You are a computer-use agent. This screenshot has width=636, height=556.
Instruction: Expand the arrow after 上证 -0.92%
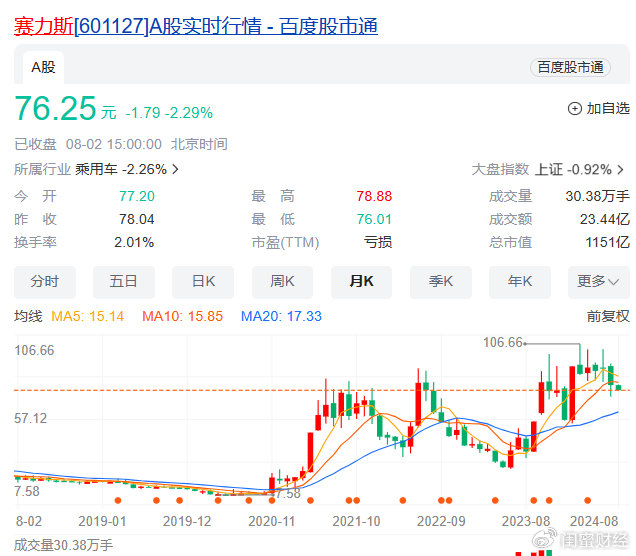pyautogui.click(x=620, y=169)
